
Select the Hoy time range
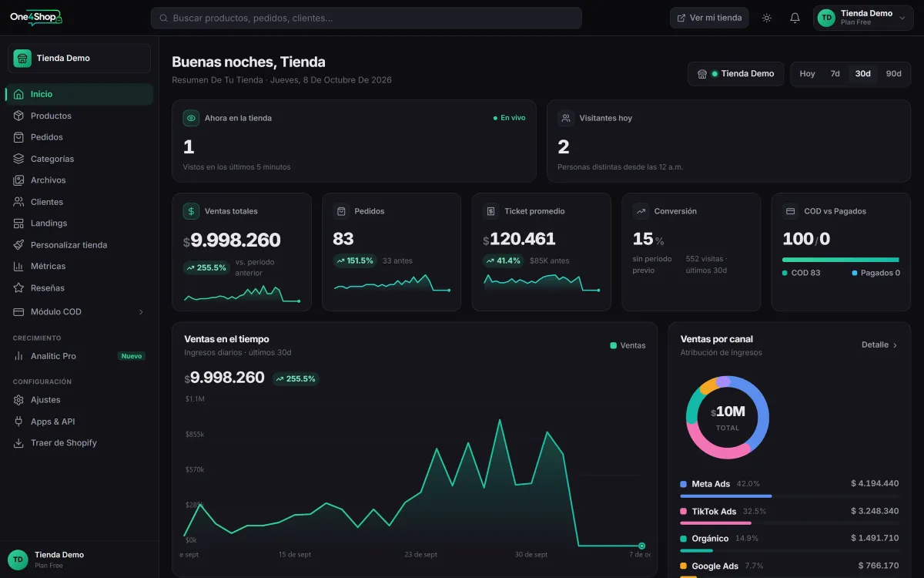tap(807, 74)
